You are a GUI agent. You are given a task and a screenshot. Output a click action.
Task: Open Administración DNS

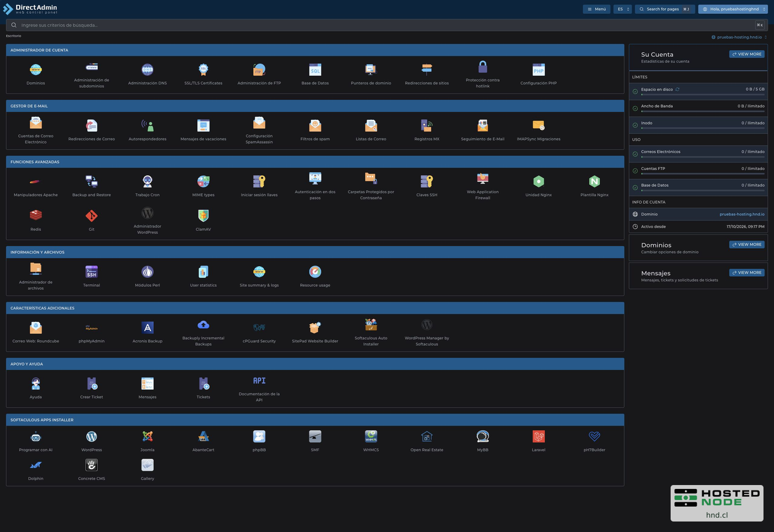[x=147, y=70]
